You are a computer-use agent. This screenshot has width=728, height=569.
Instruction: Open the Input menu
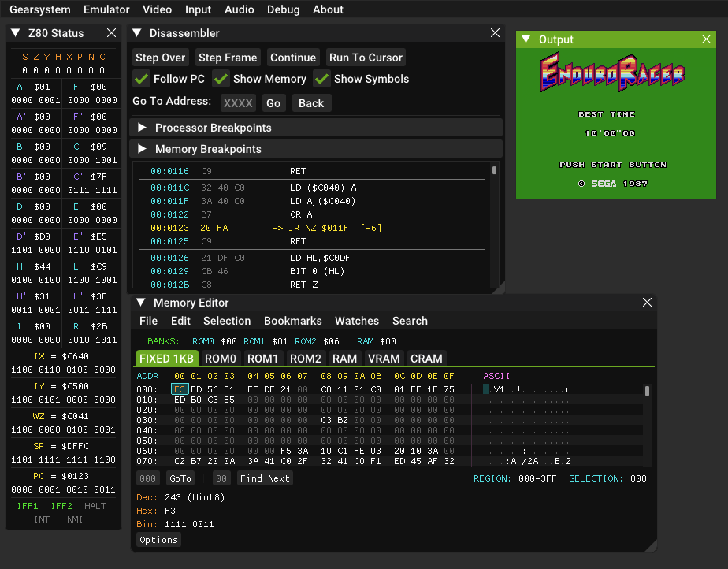click(198, 9)
